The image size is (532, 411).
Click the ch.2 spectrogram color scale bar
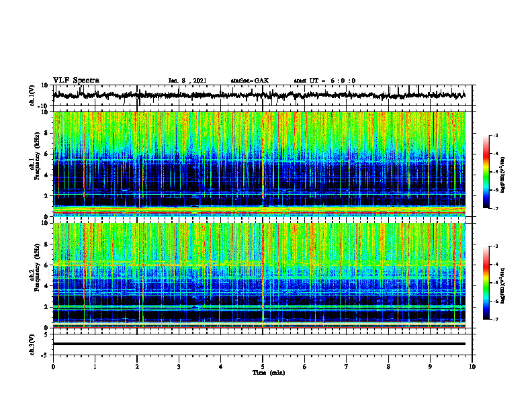(486, 283)
